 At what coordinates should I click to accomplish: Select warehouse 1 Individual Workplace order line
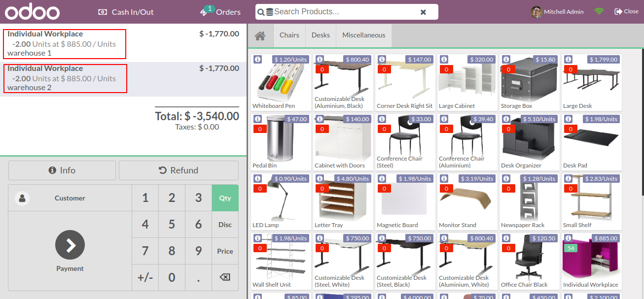click(x=123, y=43)
